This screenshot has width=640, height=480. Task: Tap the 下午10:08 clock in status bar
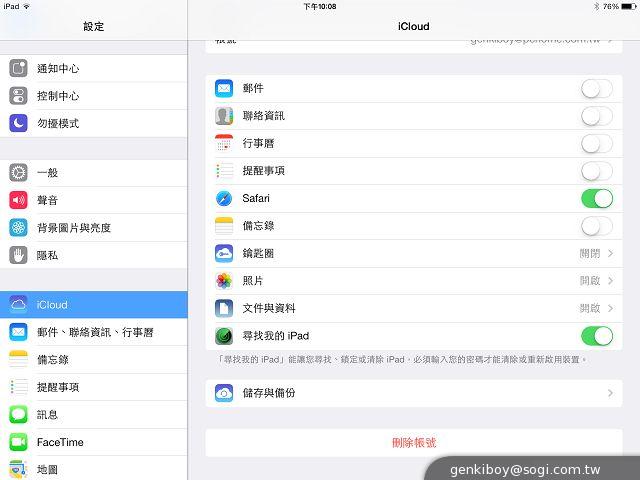coord(320,7)
